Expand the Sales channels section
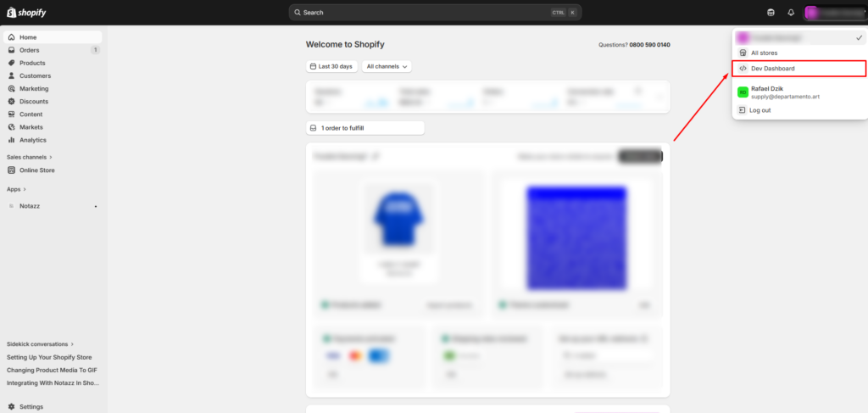Screen dimensions: 868x413 [30, 157]
